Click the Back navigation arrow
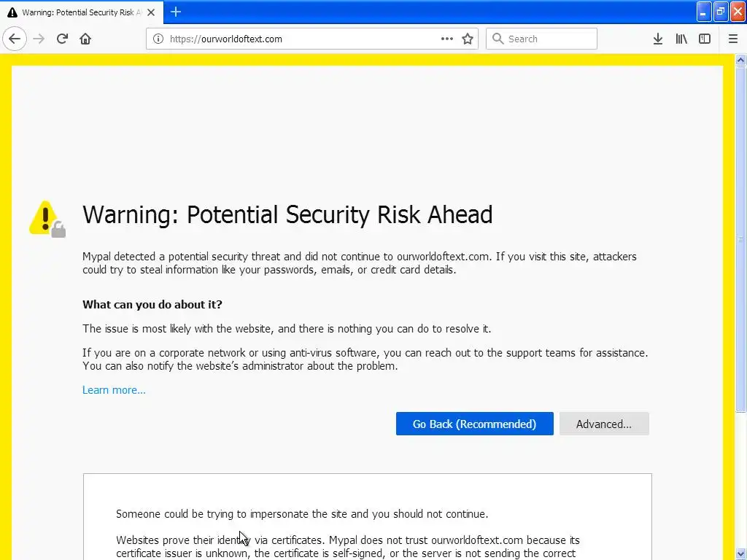 coord(15,39)
